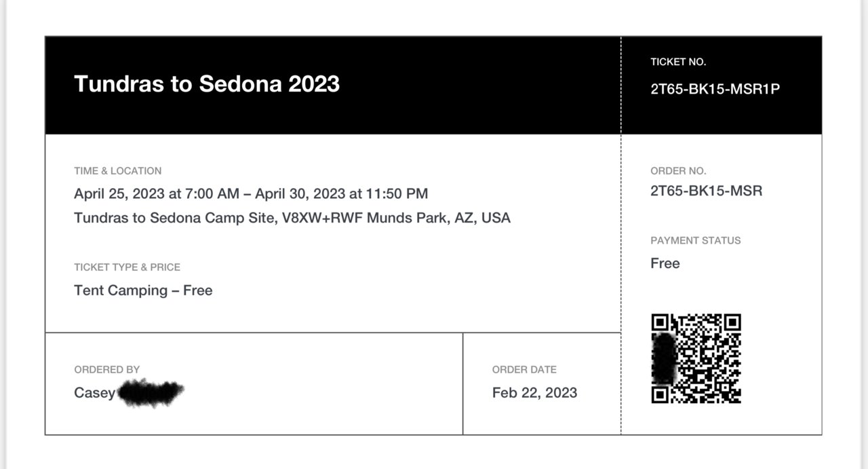Click the name Casey
Screen dimensions: 868x469
click(95, 393)
